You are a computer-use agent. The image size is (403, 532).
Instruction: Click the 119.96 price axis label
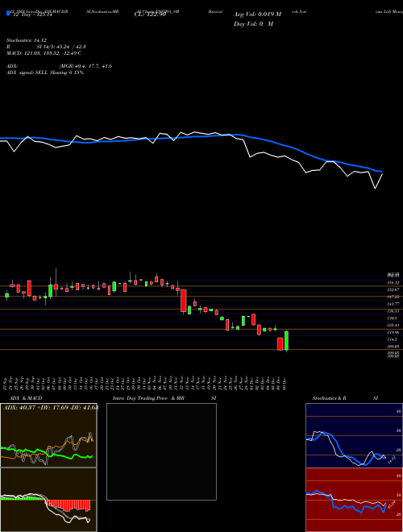[x=394, y=332]
